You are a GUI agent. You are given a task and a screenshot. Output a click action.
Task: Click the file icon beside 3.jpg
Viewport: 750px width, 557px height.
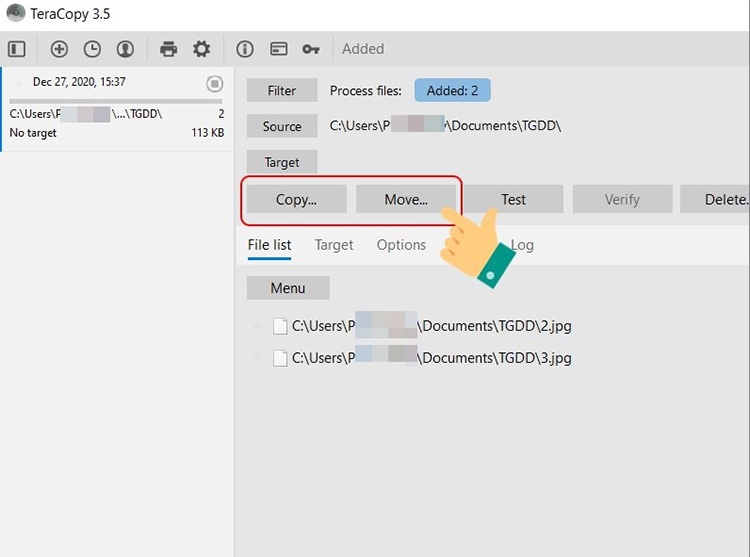(x=280, y=358)
